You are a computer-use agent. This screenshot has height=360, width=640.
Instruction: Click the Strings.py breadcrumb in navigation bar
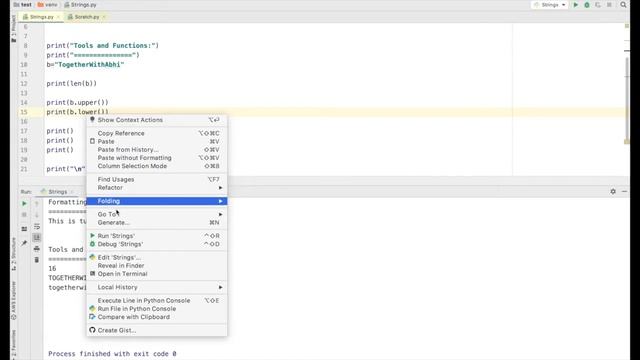click(x=80, y=5)
